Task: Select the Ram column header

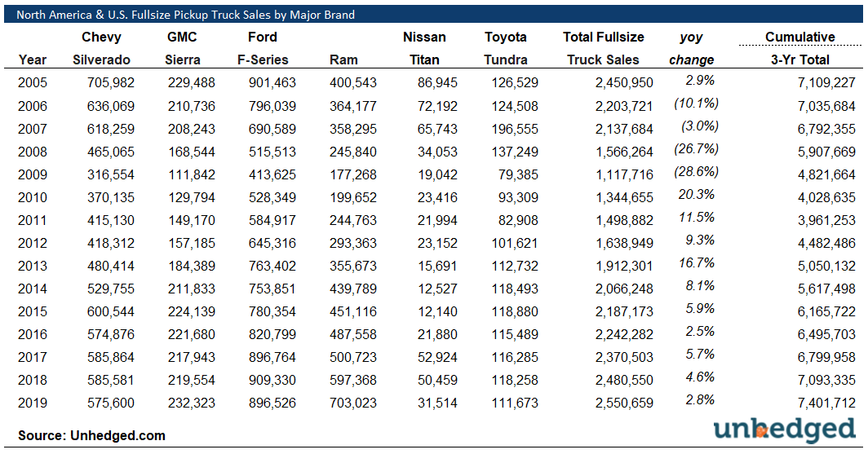Action: click(x=343, y=60)
